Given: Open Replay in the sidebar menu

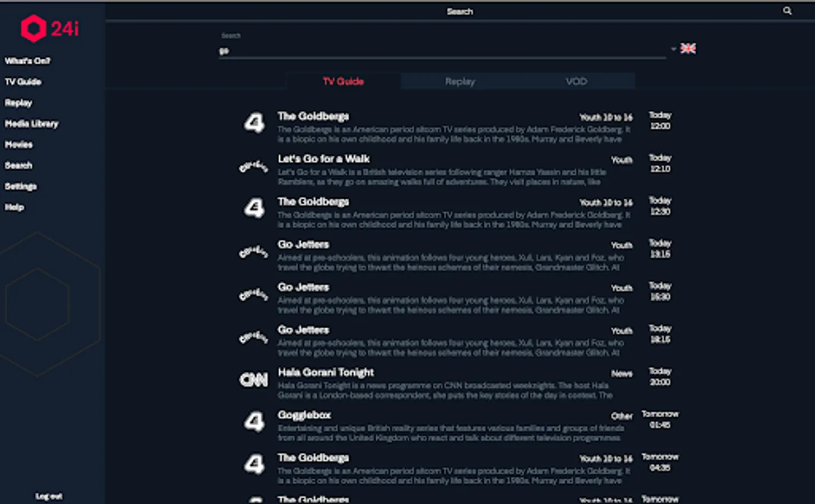Looking at the screenshot, I should coord(18,102).
